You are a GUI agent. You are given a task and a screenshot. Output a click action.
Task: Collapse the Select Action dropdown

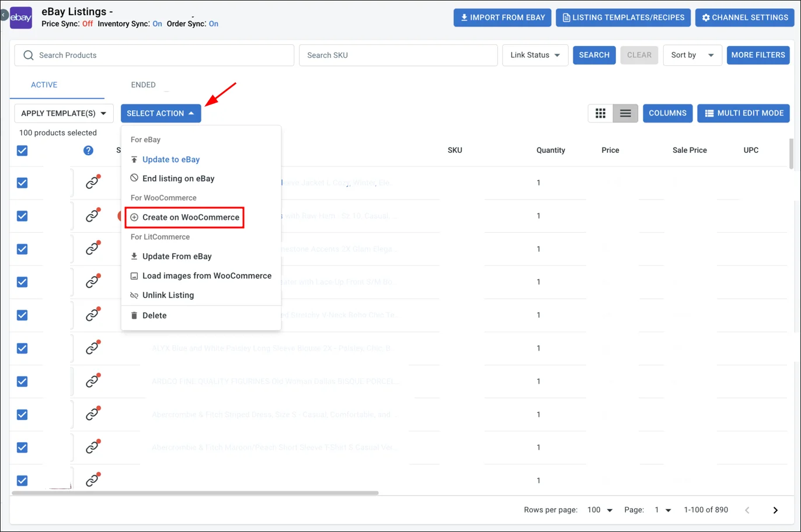(x=161, y=113)
